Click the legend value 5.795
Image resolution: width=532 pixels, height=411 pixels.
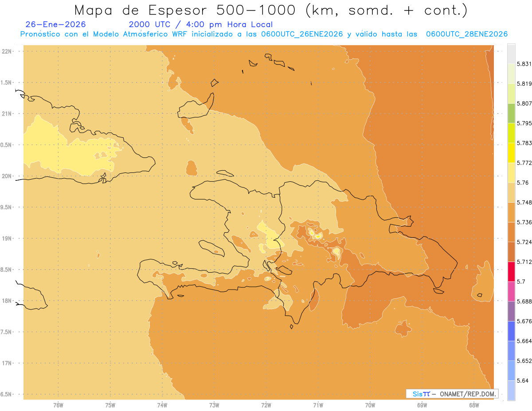click(524, 123)
